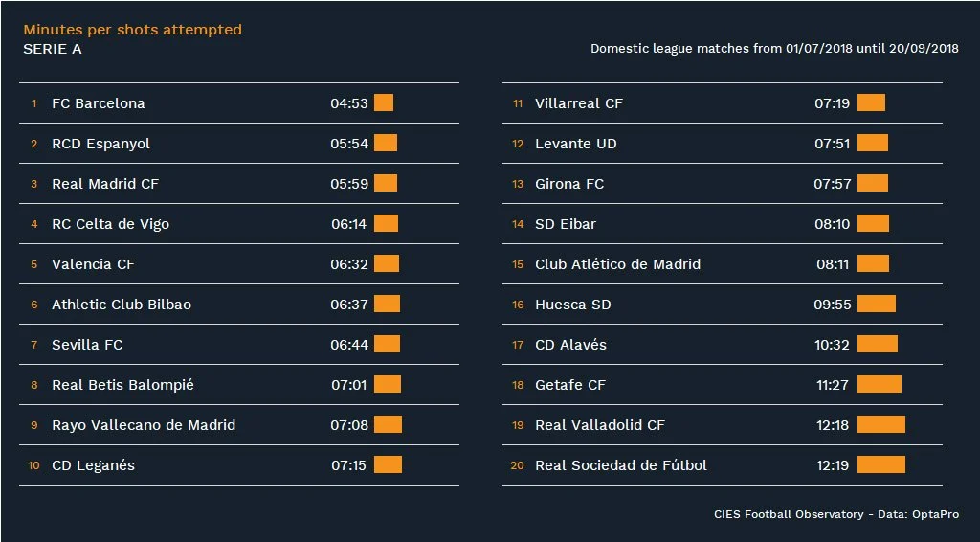Click the "Minutes per shots attempted" title
Screen dimensions: 980x542
(132, 30)
